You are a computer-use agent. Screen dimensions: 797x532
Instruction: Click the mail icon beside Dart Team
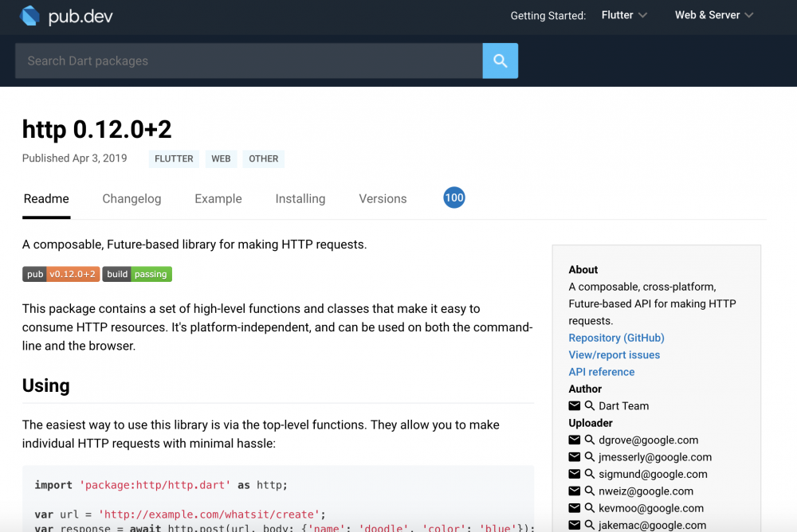tap(575, 406)
